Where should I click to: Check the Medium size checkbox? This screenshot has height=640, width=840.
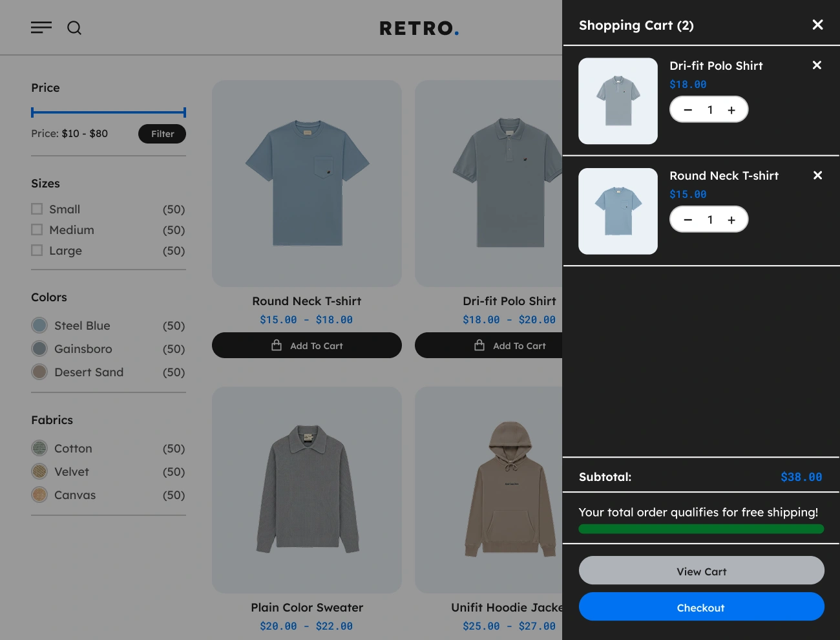tap(37, 229)
